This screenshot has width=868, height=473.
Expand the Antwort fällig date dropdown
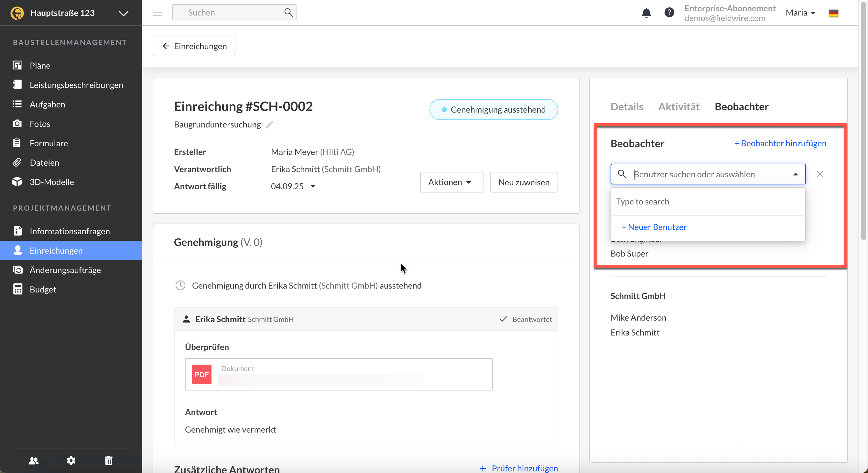point(313,186)
